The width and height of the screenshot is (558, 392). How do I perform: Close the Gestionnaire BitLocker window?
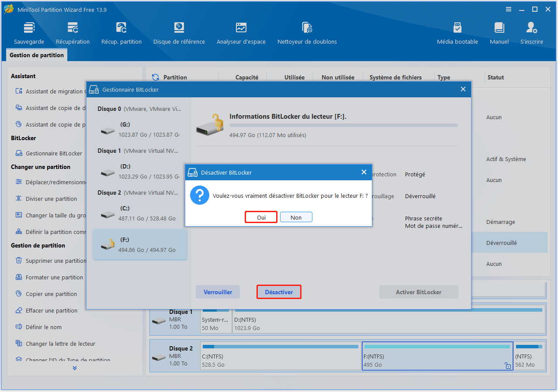[x=463, y=89]
